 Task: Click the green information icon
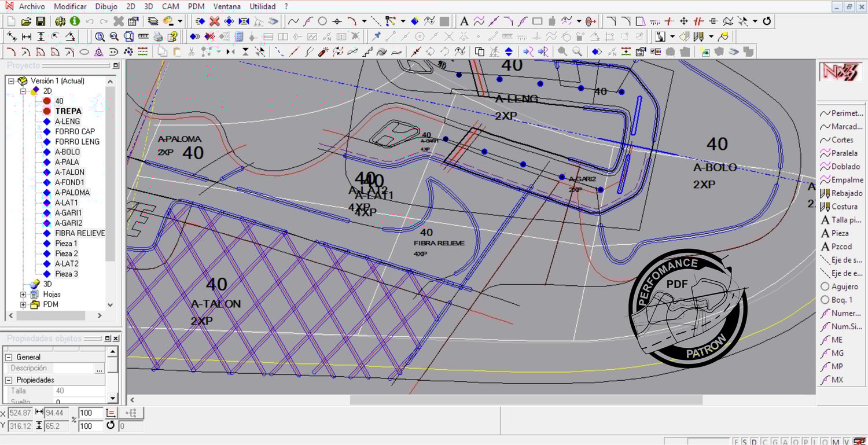pos(75,21)
